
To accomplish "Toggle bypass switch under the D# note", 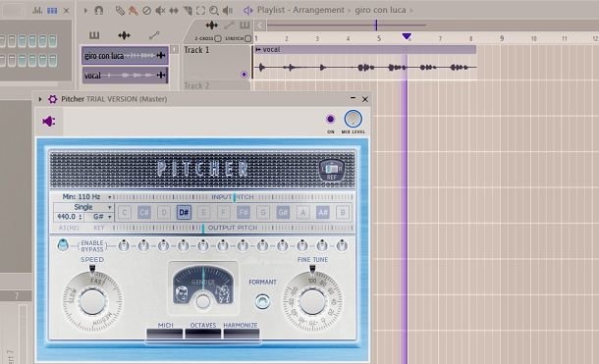I will (x=183, y=245).
